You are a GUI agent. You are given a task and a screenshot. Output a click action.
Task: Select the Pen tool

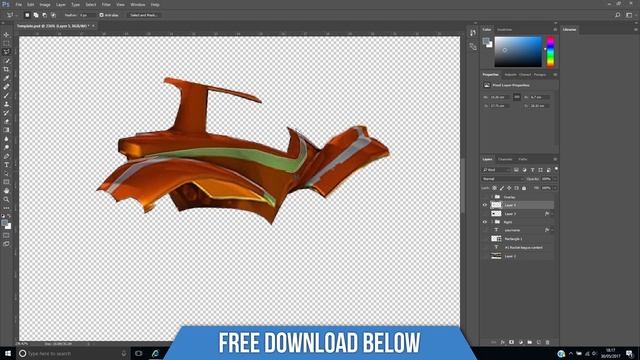[7, 156]
